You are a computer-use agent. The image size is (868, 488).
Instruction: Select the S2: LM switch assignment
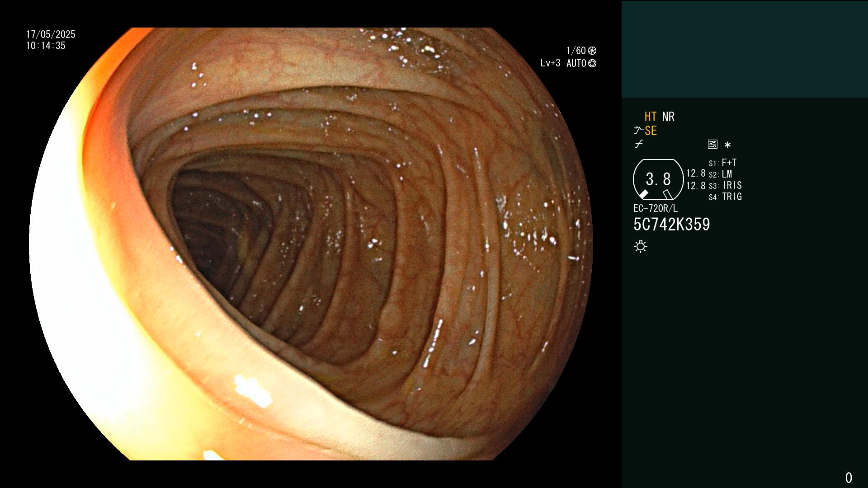720,174
